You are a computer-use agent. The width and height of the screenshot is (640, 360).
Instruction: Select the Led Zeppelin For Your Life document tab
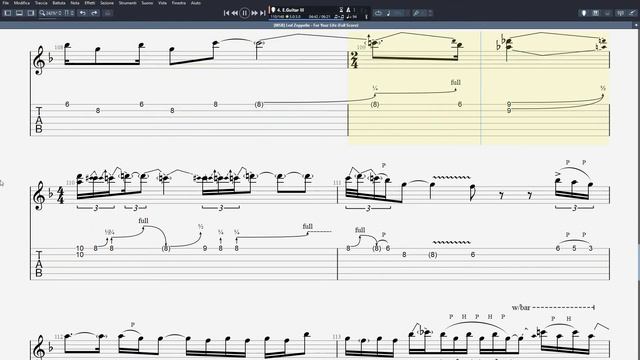pyautogui.click(x=316, y=25)
